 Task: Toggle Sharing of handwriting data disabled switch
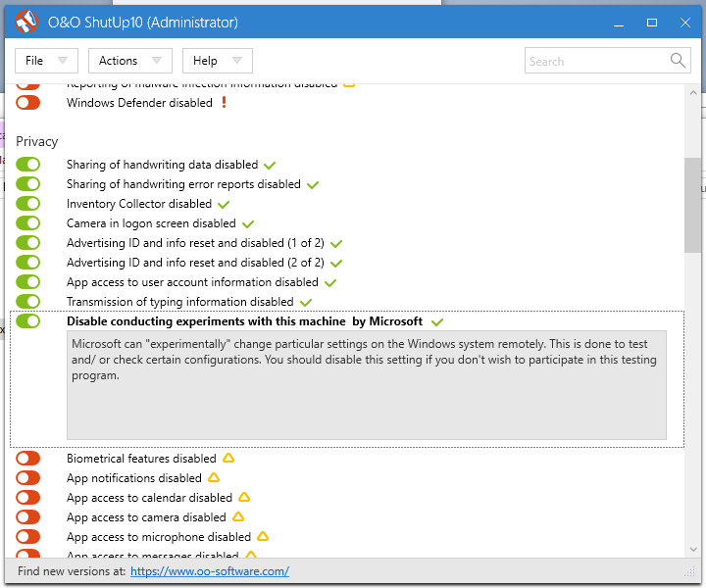(x=27, y=165)
